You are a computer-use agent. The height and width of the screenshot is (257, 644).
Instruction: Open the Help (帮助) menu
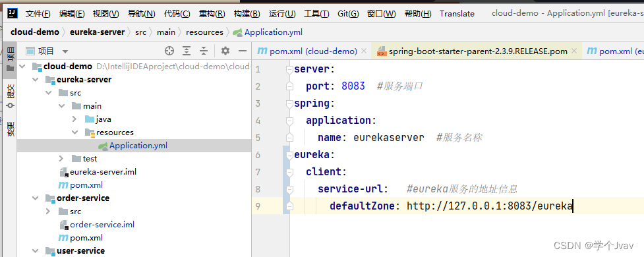click(418, 14)
